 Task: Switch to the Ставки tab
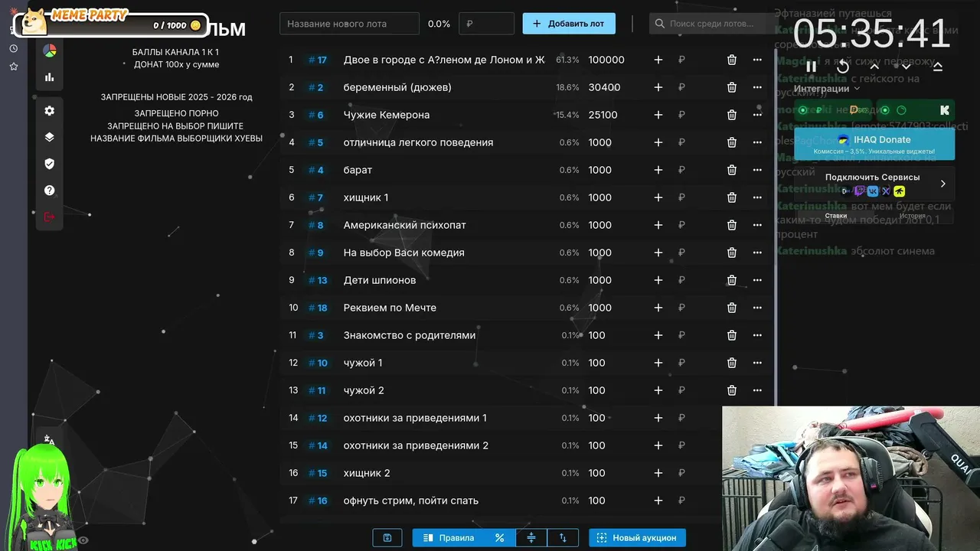(836, 216)
